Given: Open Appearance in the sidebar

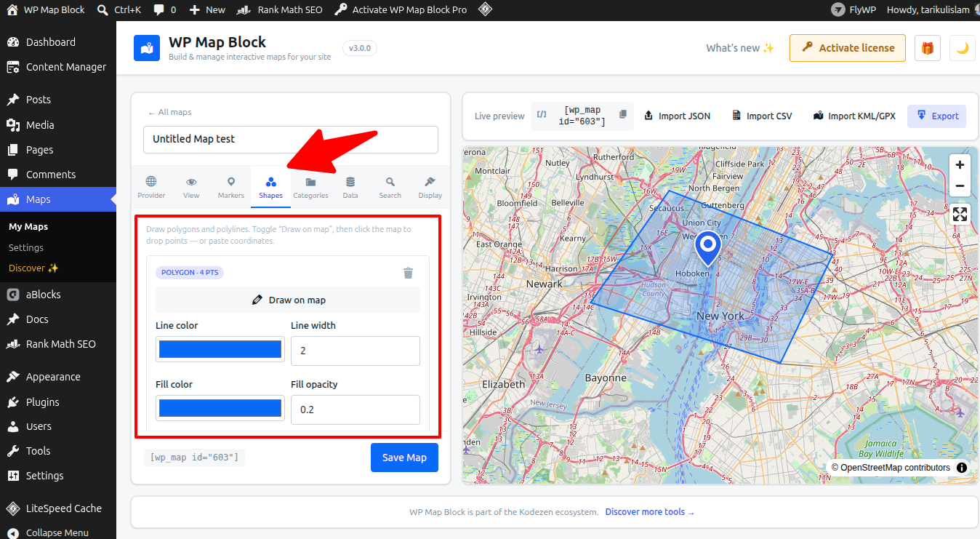Looking at the screenshot, I should point(58,377).
